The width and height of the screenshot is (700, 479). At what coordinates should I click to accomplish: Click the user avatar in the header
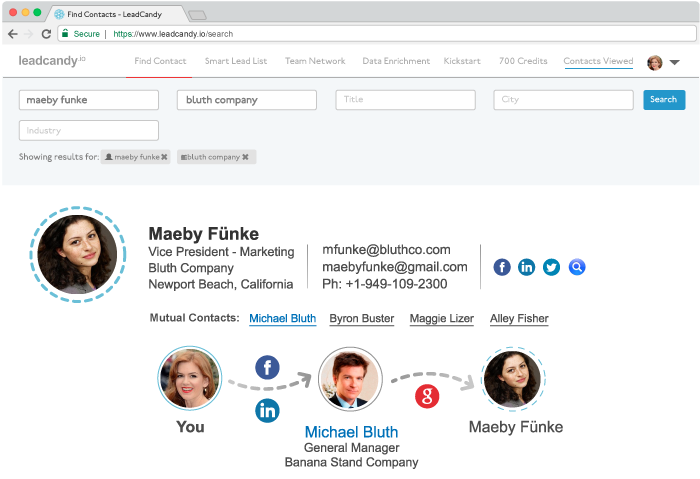pos(655,62)
